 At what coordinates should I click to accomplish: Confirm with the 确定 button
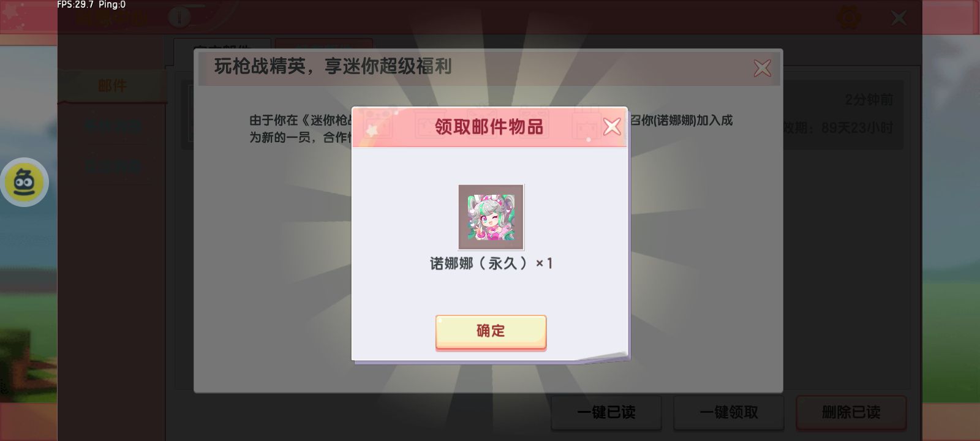click(491, 331)
